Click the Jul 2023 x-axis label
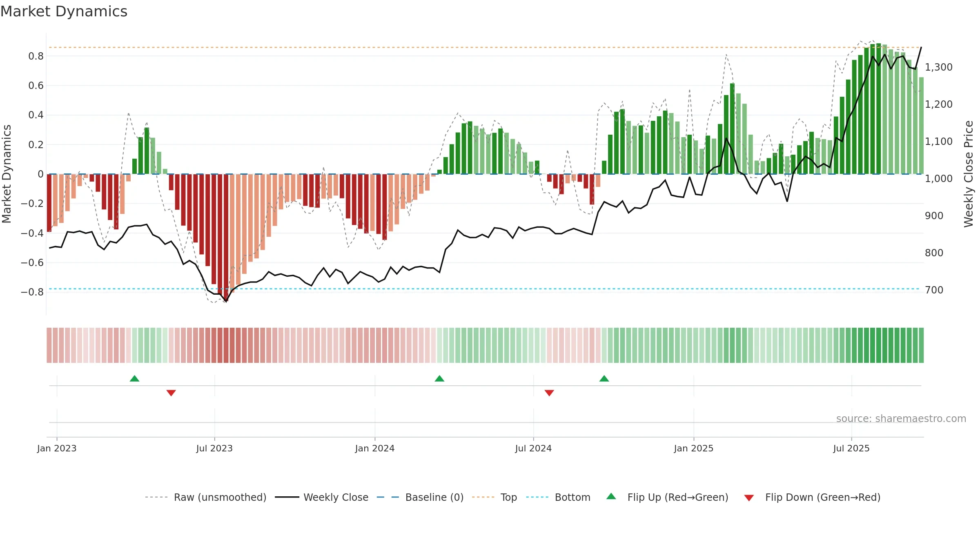 [214, 448]
